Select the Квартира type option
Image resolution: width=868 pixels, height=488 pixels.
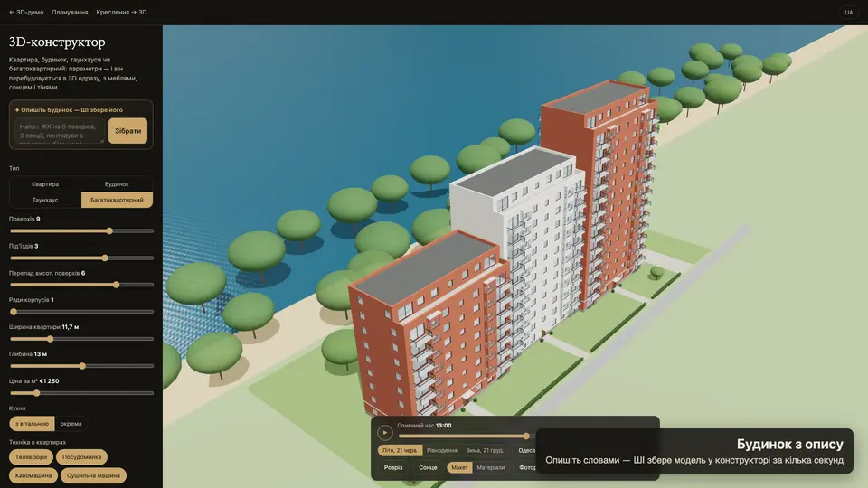[45, 183]
